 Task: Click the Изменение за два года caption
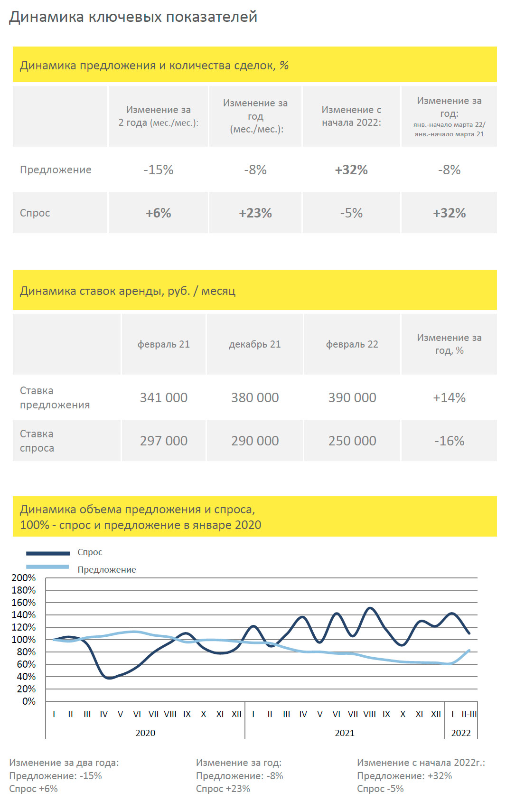pyautogui.click(x=64, y=763)
